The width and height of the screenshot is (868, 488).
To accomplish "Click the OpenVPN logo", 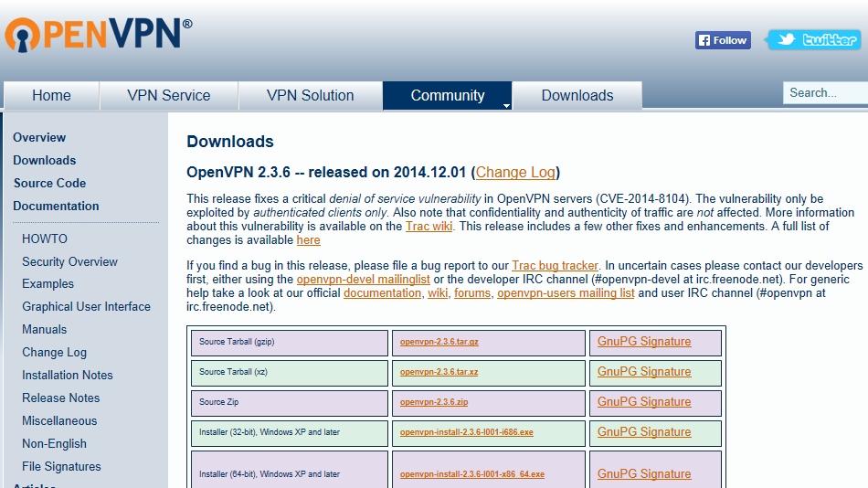I will [98, 34].
